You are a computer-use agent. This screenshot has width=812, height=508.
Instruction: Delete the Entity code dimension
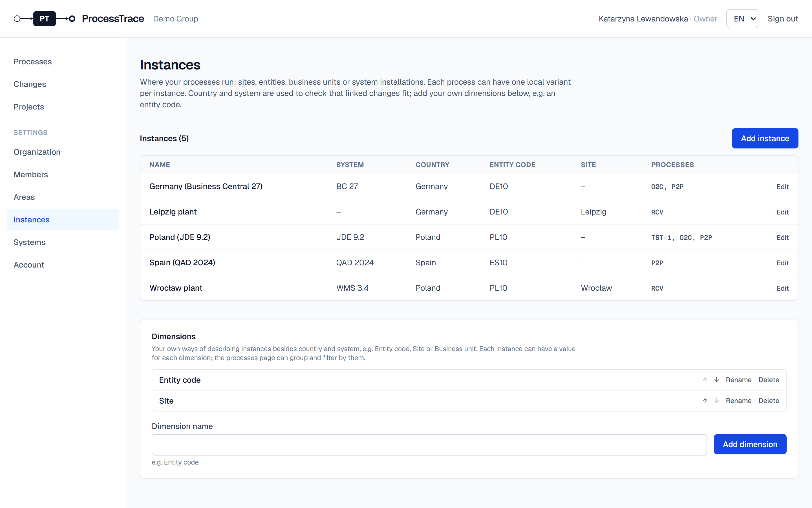769,380
